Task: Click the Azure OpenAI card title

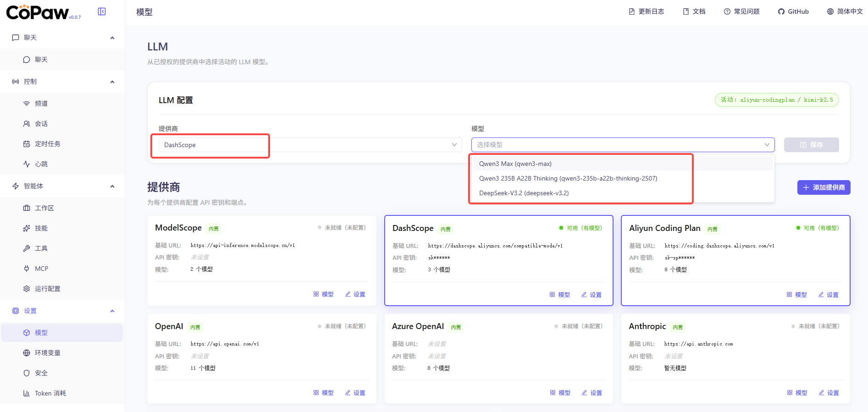Action: click(418, 326)
